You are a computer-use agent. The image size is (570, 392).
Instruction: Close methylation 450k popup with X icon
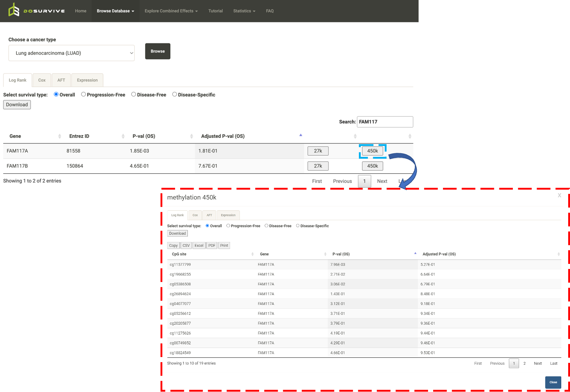559,196
